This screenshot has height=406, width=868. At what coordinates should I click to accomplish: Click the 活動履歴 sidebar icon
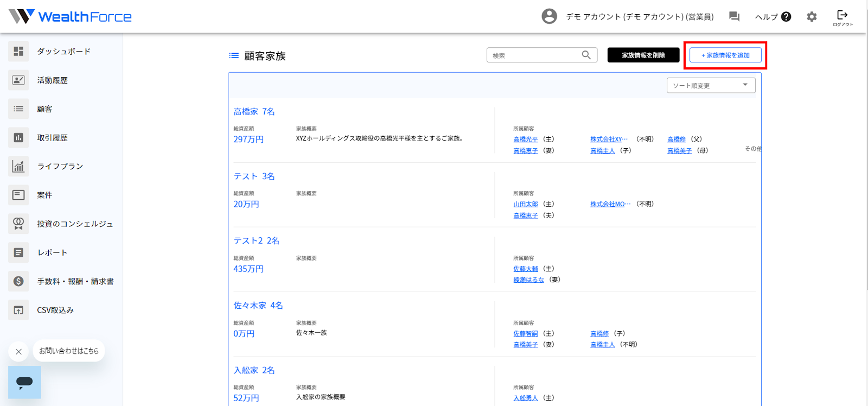pos(18,80)
